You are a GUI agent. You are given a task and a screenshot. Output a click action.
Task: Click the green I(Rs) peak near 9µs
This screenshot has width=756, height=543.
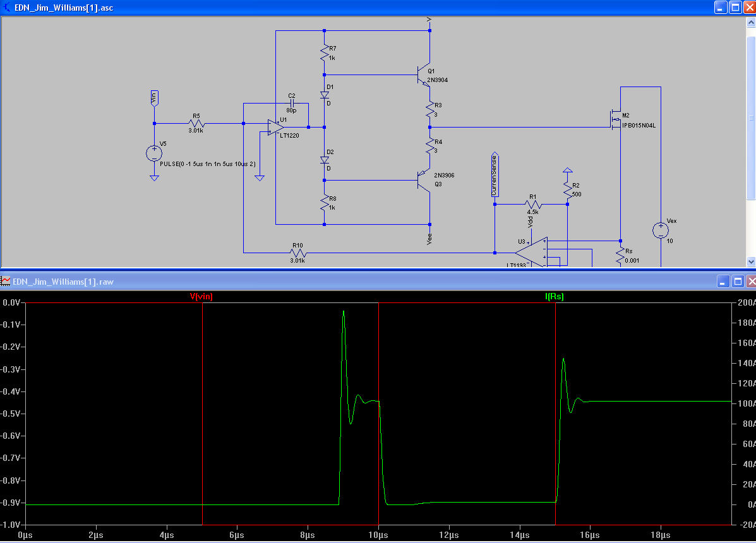tap(344, 312)
